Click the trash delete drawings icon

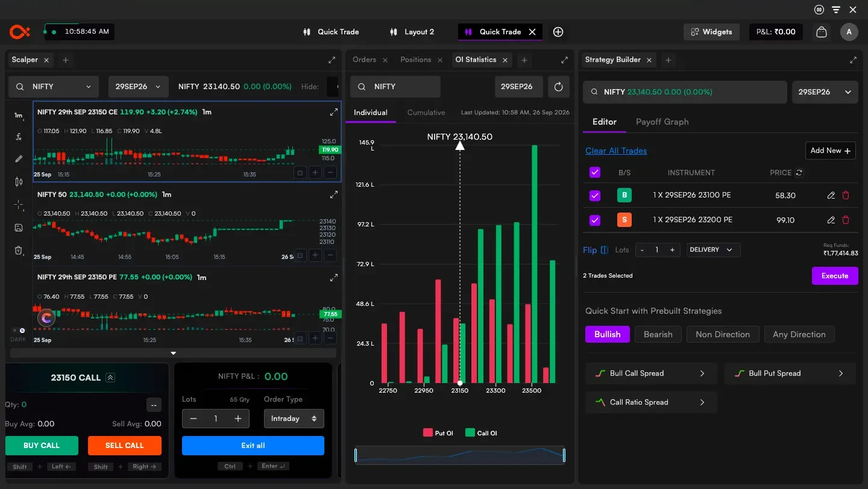pyautogui.click(x=19, y=250)
